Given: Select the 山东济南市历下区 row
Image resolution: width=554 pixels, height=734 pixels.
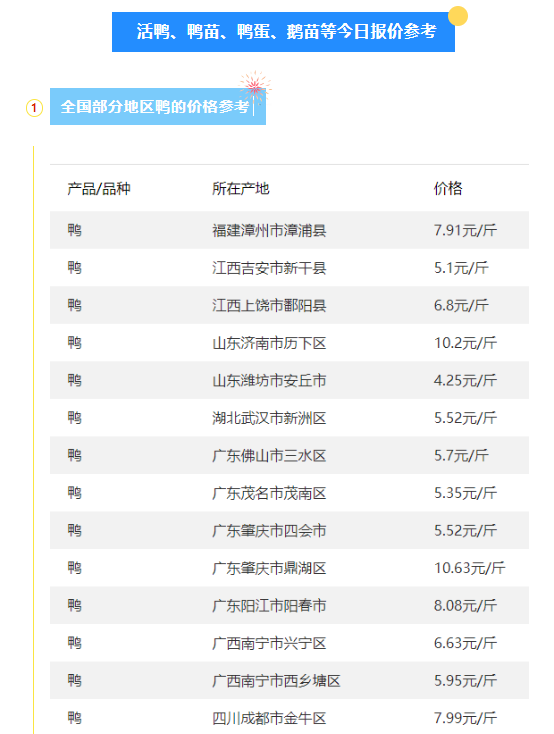Looking at the screenshot, I should [x=289, y=343].
